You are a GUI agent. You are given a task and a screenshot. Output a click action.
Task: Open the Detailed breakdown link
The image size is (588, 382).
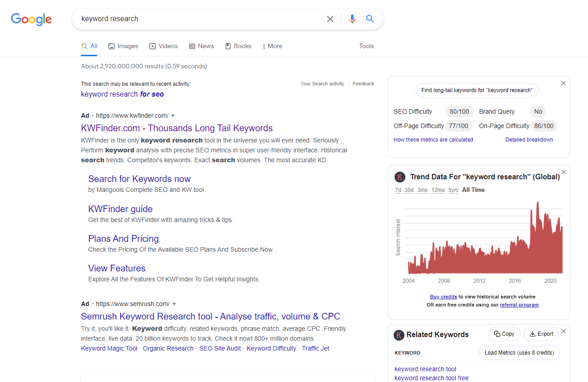(530, 140)
